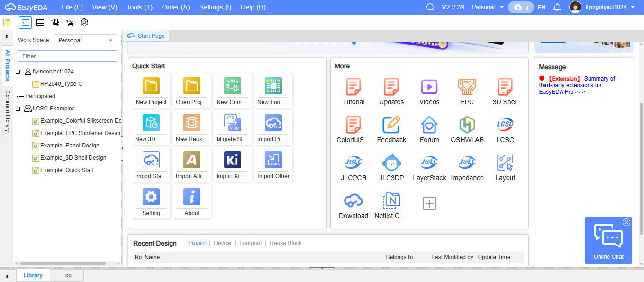Click the Migrate Standard to Pro icon
Viewport: 644px width, 282px height.
click(233, 123)
